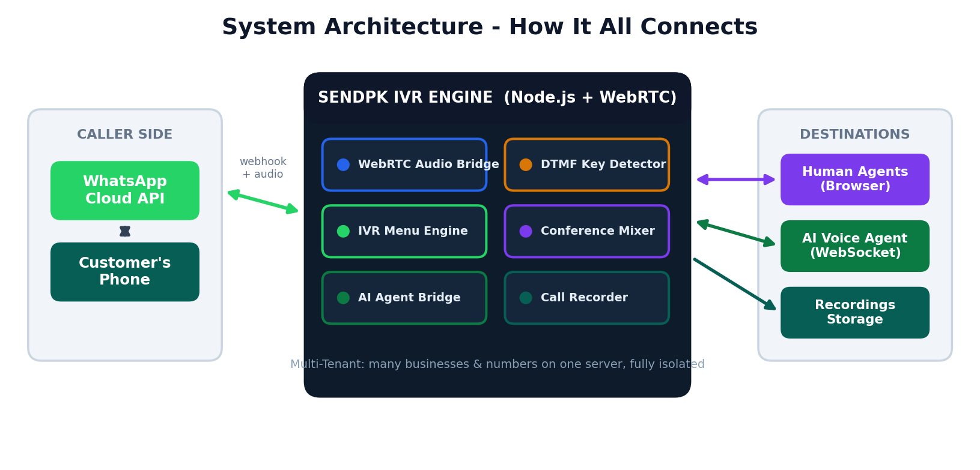Click the Human Agents (Browser) box
Screen dimensions: 980x470
pos(855,179)
